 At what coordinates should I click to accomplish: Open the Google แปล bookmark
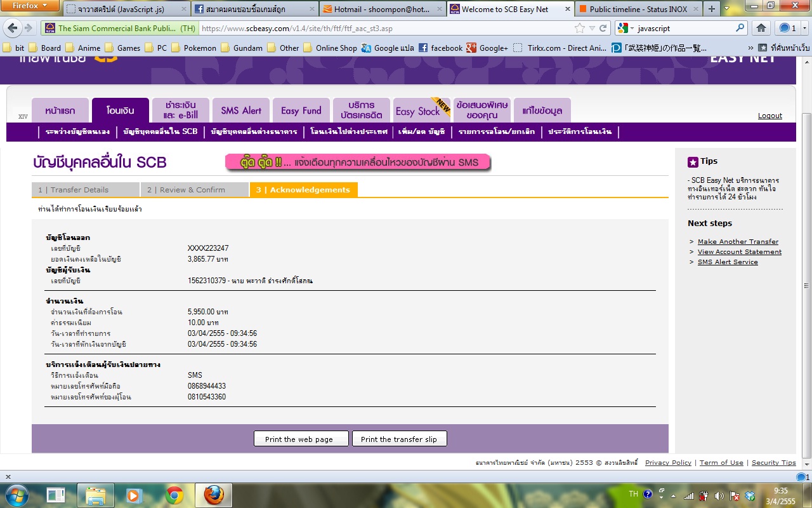(x=388, y=48)
